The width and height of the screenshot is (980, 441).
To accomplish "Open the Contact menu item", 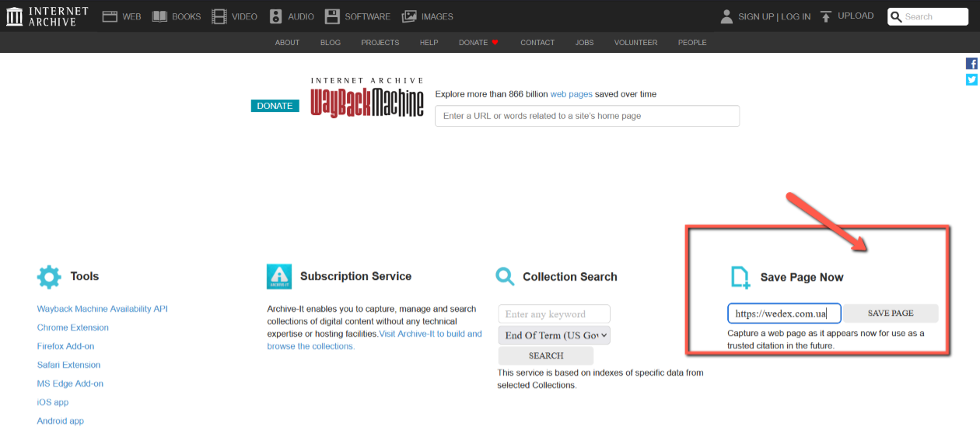I will point(537,43).
